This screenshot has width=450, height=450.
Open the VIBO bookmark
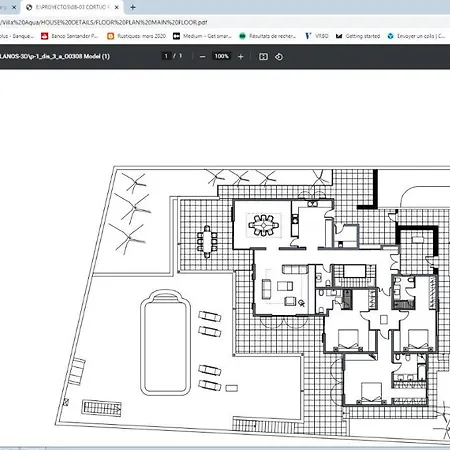(317, 36)
